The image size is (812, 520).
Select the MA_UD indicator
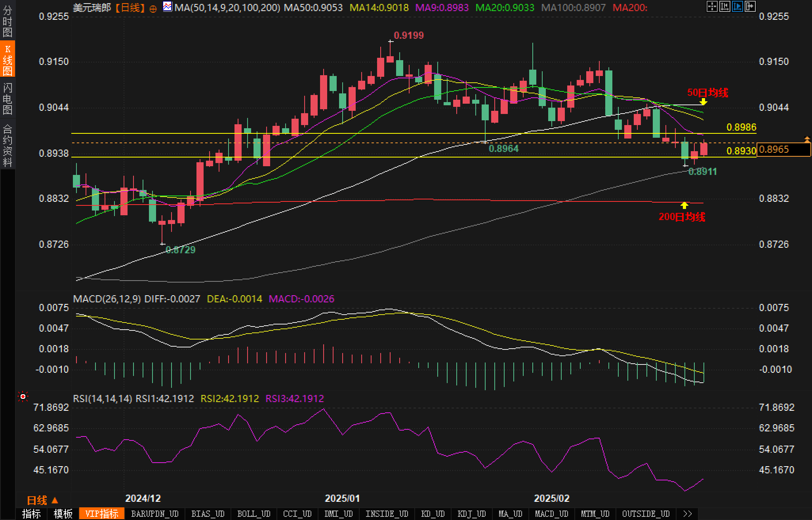[511, 514]
